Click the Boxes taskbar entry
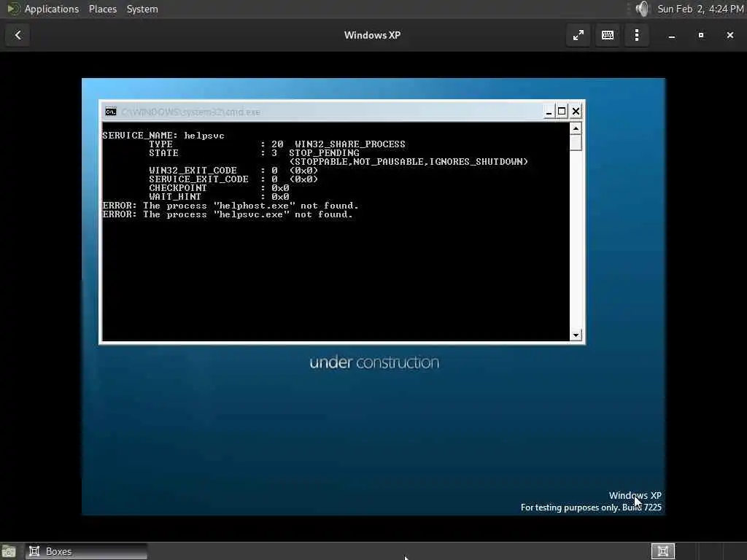Viewport: 747px width, 560px height. tap(86, 551)
